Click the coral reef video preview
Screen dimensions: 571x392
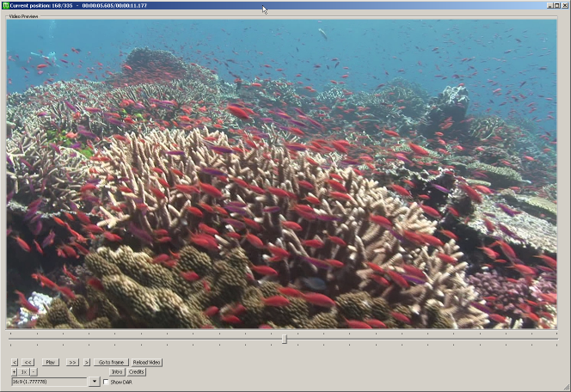click(x=281, y=174)
